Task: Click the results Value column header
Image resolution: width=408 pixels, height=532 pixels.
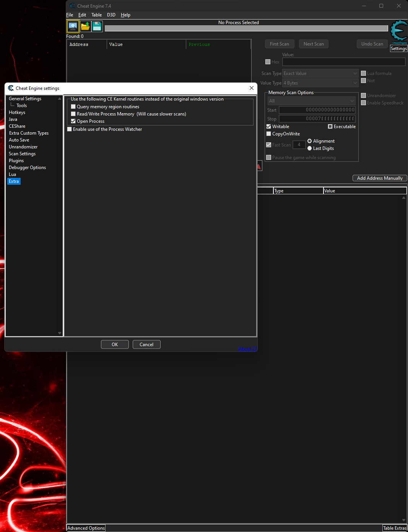Action: coord(146,44)
